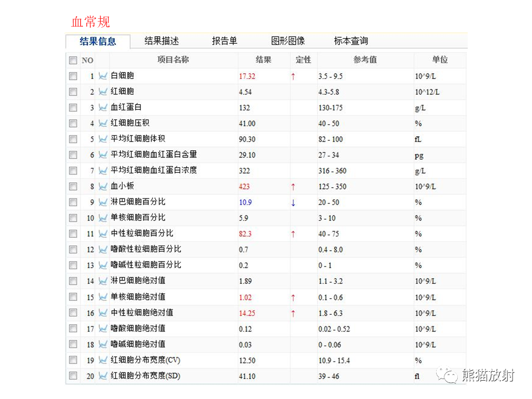Open the 报告单 tab
The width and height of the screenshot is (532, 399).
[224, 40]
